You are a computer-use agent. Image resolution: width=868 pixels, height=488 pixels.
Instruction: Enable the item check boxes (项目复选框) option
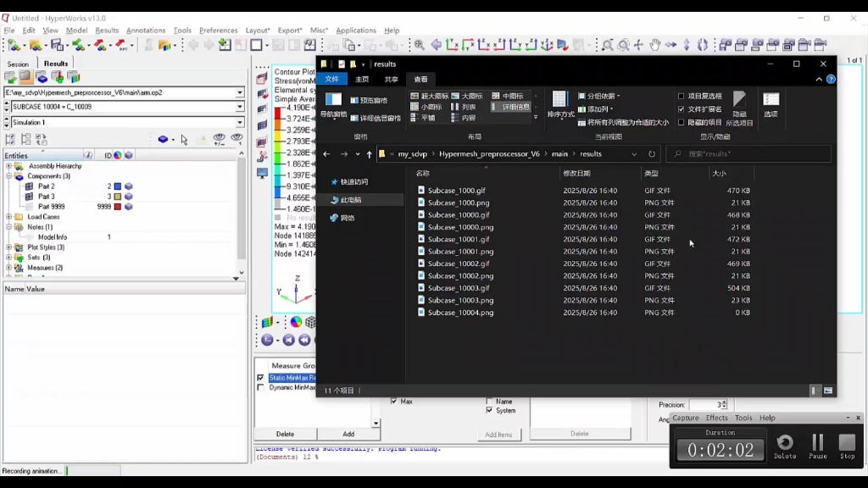click(x=682, y=97)
